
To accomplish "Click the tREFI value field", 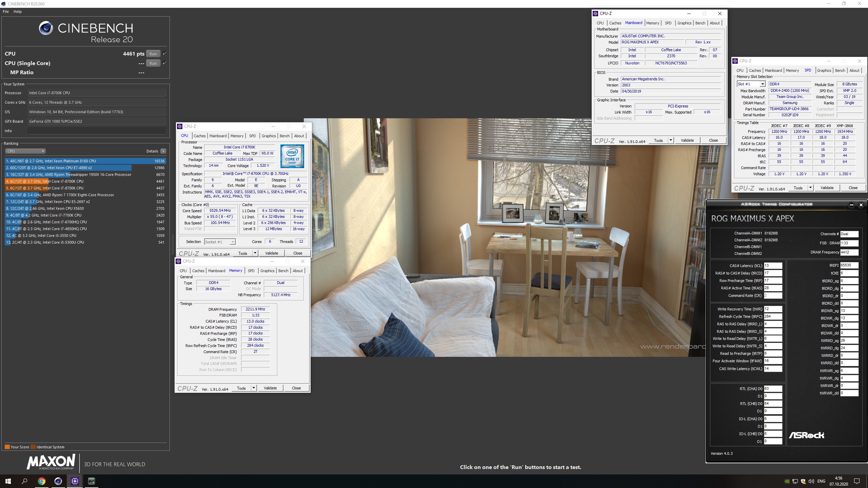I will tap(849, 265).
